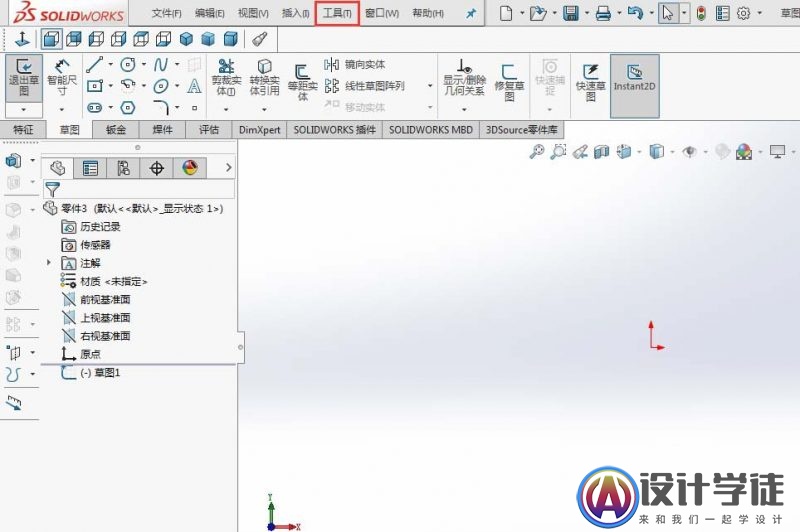Click Repair Sketch (修复草图)
800x532 pixels.
pos(509,82)
